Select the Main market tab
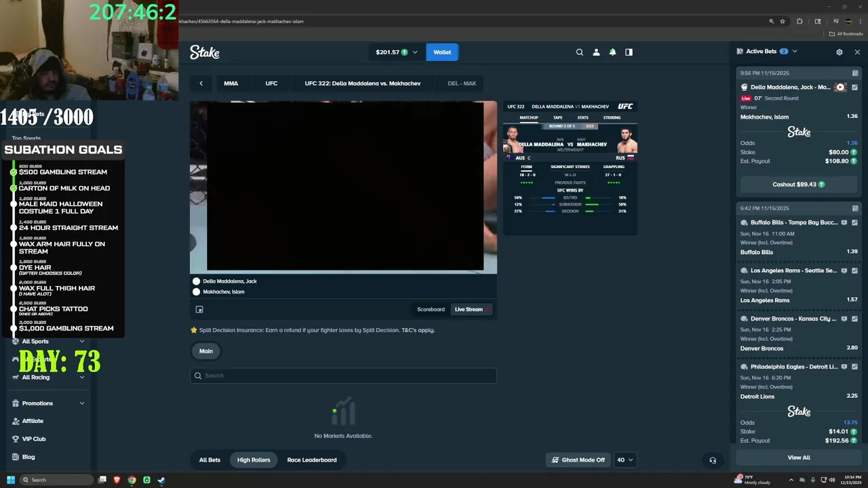868x488 pixels. pyautogui.click(x=206, y=351)
